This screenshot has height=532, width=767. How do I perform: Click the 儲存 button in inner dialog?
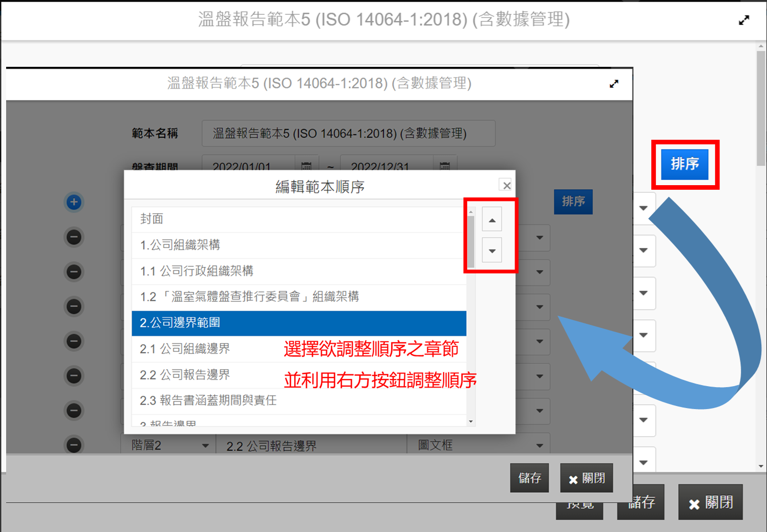click(529, 478)
